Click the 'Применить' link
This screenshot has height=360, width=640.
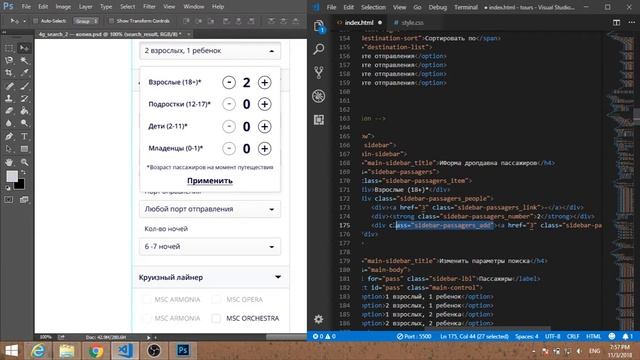coord(210,180)
